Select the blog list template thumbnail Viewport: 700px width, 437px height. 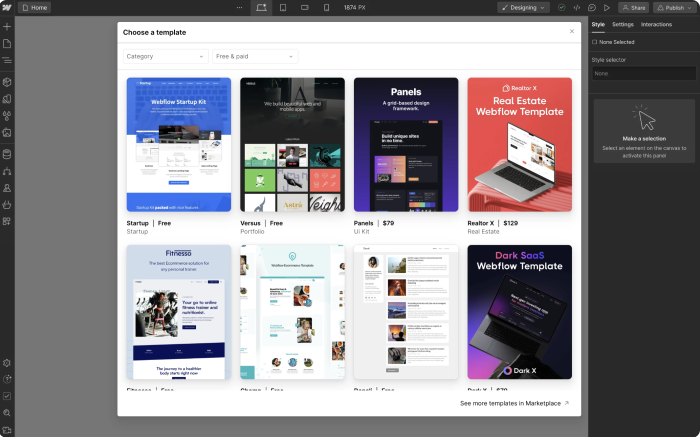pos(406,312)
